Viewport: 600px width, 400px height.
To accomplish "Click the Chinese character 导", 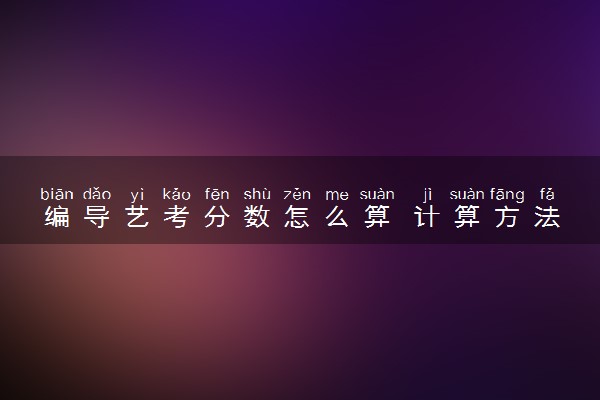I will 97,217.
